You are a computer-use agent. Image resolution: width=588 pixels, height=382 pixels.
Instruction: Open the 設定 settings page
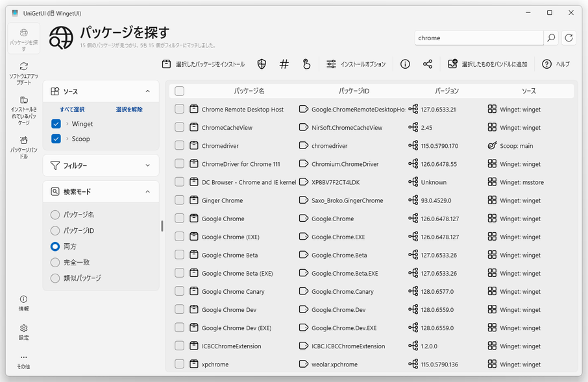[x=23, y=332]
